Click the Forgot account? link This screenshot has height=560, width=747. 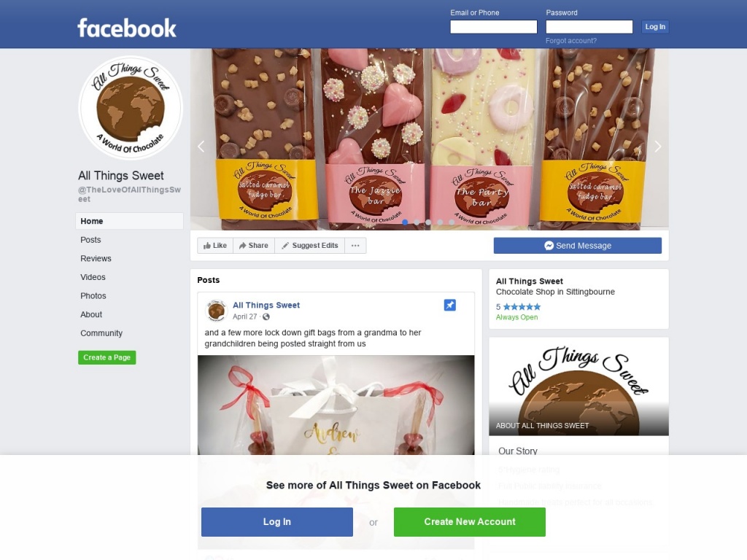click(570, 41)
